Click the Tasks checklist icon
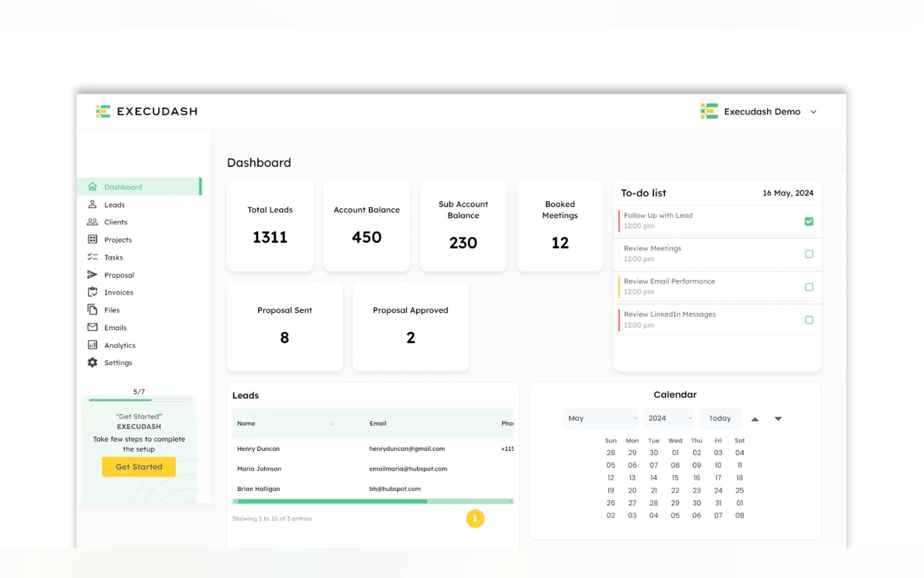924x578 pixels. click(92, 257)
